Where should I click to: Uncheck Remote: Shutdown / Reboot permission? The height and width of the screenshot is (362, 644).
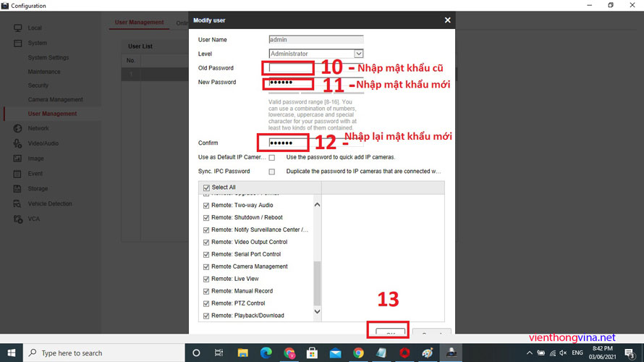(206, 218)
